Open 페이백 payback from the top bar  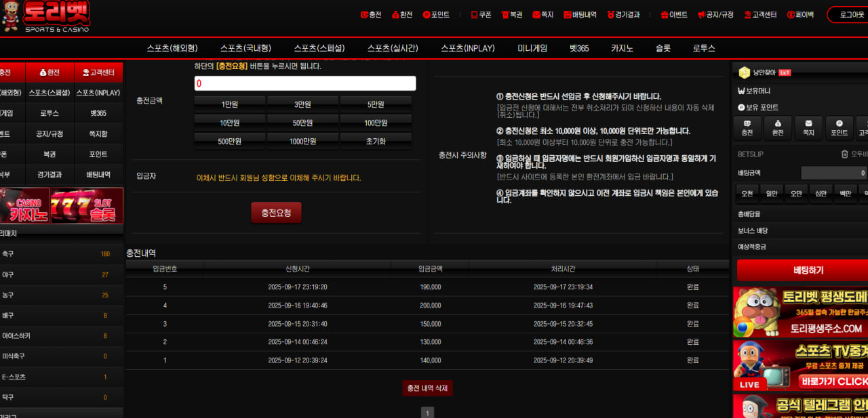tap(800, 15)
